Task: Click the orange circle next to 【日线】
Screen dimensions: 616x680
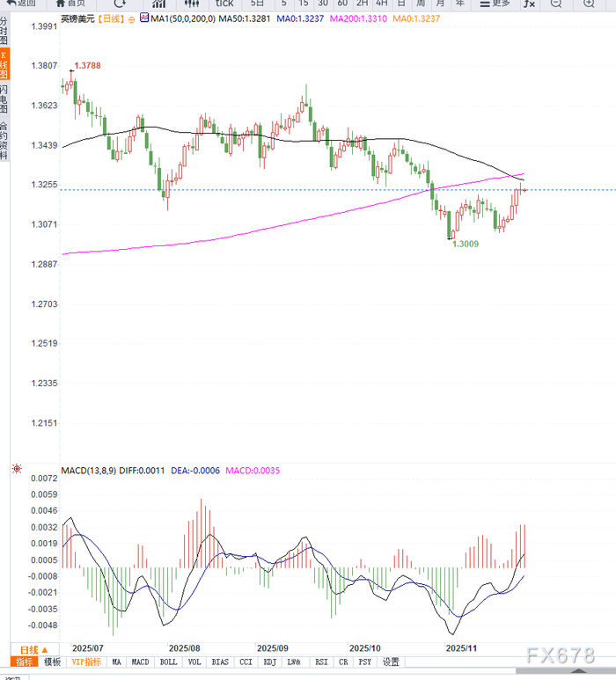Action: point(131,18)
